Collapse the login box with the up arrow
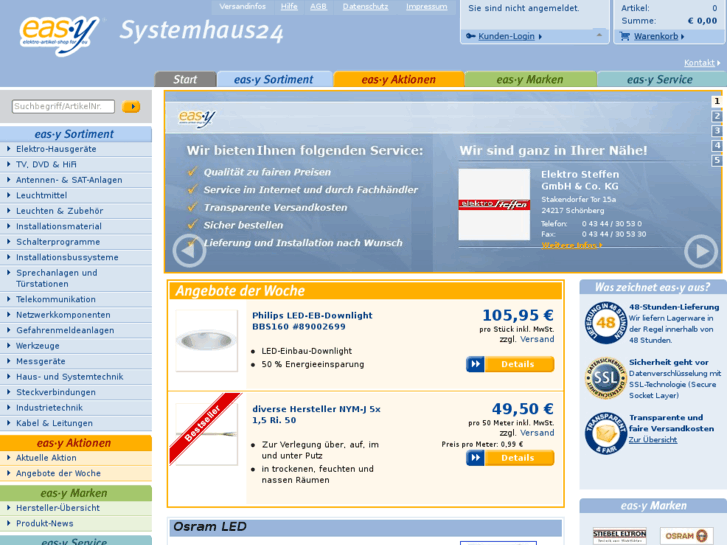The image size is (727, 545). [599, 35]
